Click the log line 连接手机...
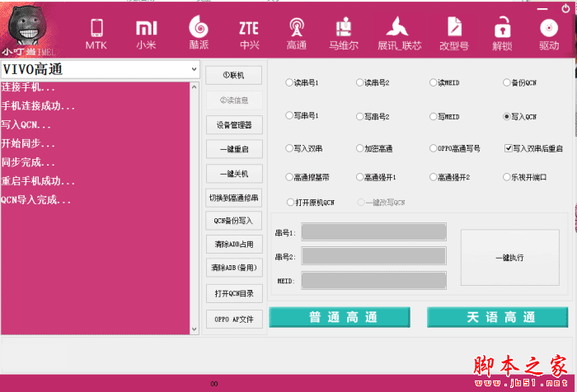Viewport: 577px width, 392px height. tap(28, 87)
